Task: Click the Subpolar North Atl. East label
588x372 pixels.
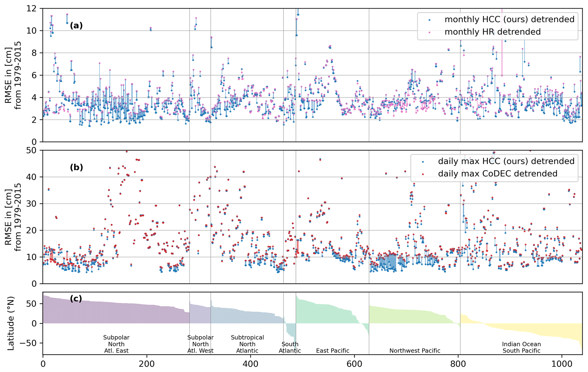Action: tap(116, 344)
